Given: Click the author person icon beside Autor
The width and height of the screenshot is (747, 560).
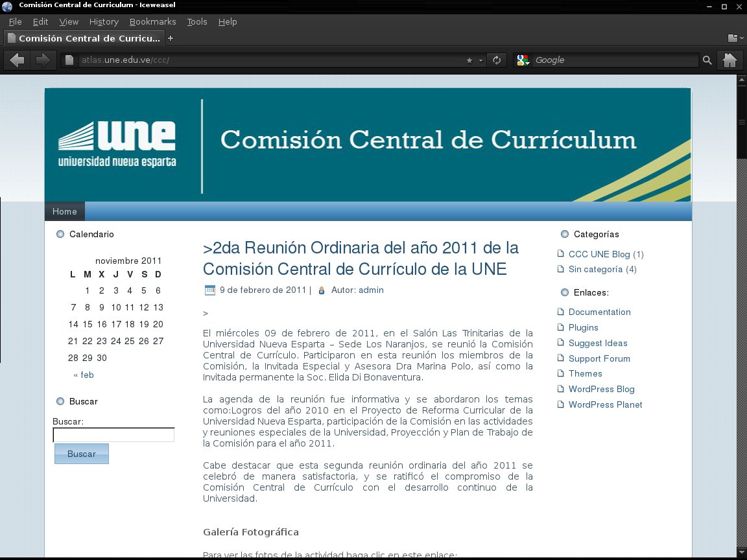Looking at the screenshot, I should 322,290.
